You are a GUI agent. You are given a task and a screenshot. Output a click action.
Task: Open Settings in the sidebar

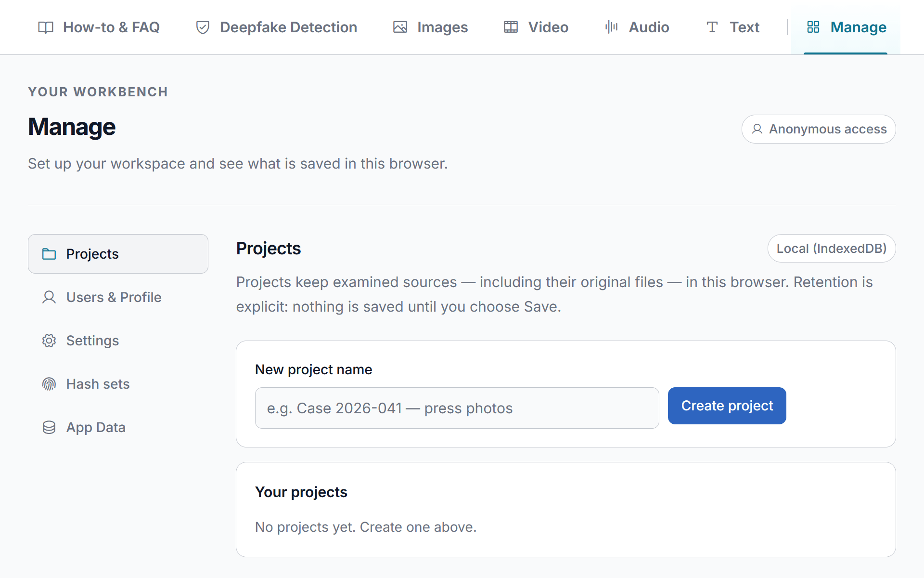click(x=118, y=341)
